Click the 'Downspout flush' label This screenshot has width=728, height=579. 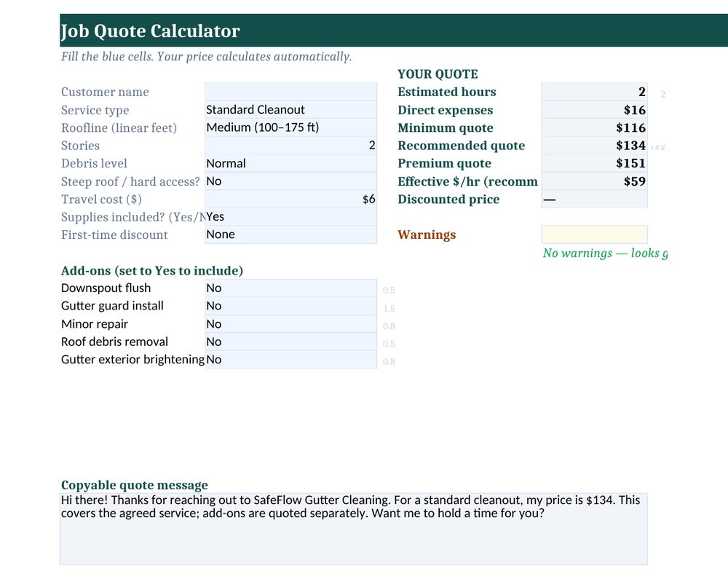[106, 288]
